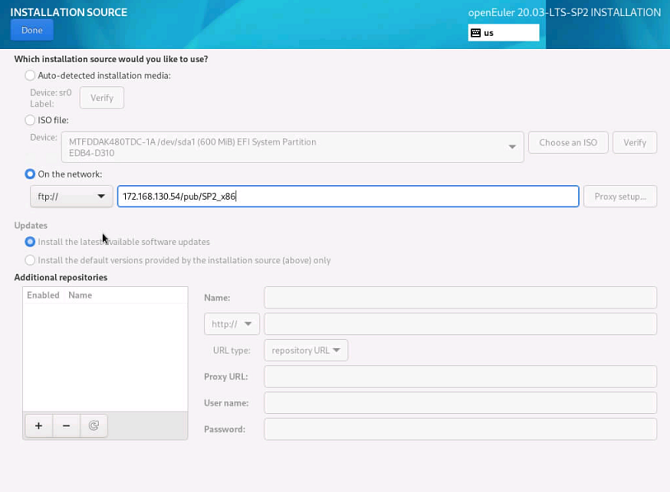
Task: Click the repository Name input field
Action: [x=459, y=297]
